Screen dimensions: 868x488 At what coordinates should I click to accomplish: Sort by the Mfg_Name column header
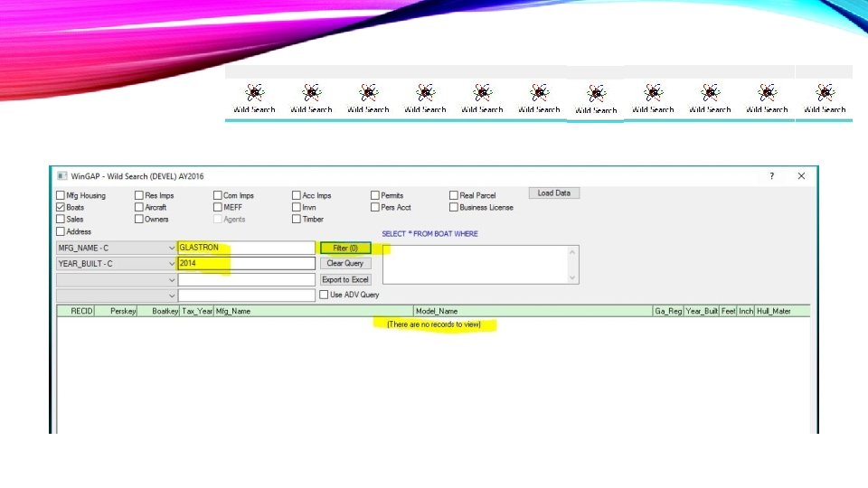click(314, 311)
